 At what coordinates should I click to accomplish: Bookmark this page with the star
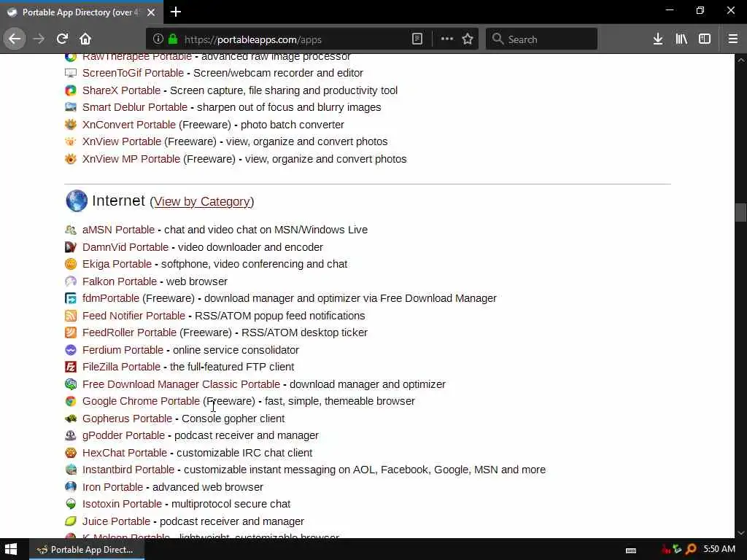pyautogui.click(x=468, y=39)
